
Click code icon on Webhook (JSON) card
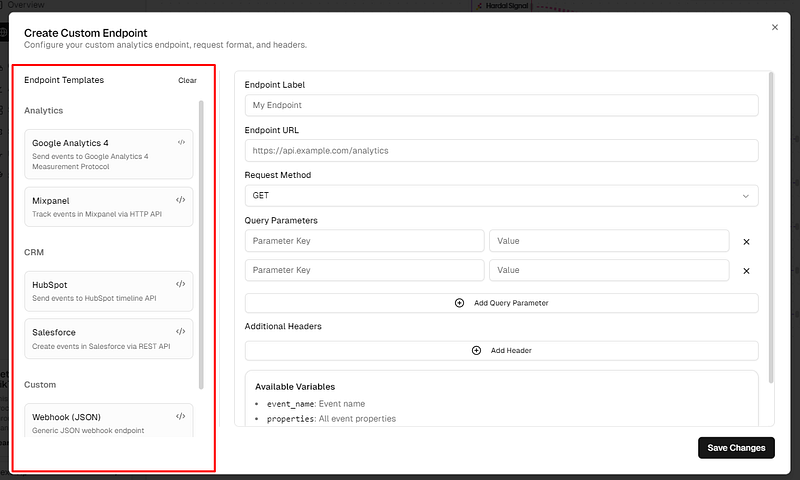[181, 416]
